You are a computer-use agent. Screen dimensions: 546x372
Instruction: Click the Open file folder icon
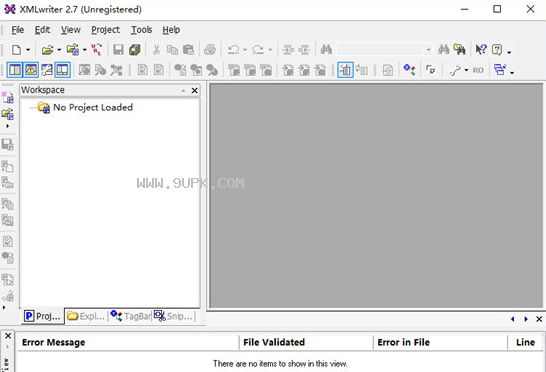click(47, 50)
